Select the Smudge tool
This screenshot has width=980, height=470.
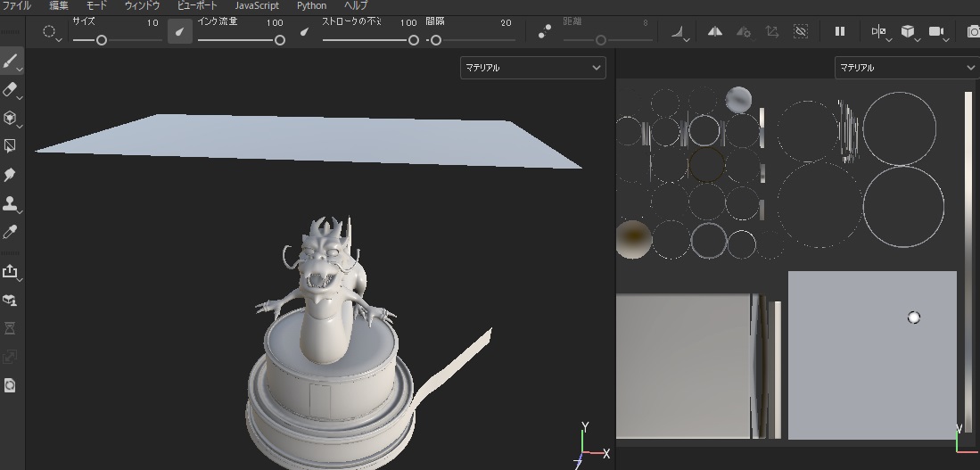click(10, 175)
